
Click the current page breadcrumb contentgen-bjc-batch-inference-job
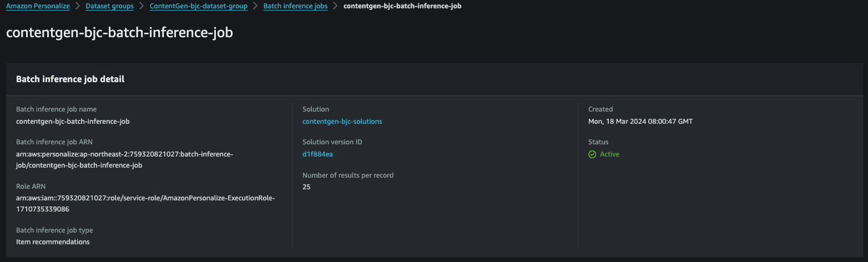[402, 6]
